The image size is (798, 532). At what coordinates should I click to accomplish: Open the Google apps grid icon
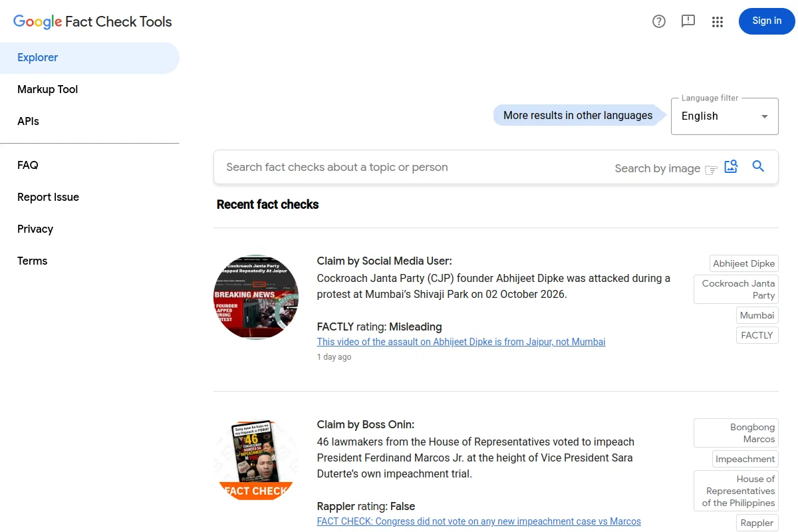click(718, 21)
